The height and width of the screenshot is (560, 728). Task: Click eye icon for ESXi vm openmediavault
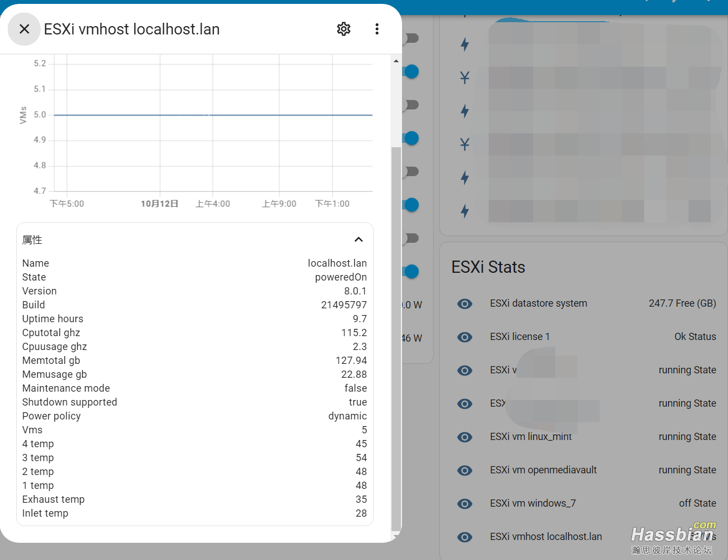point(465,471)
